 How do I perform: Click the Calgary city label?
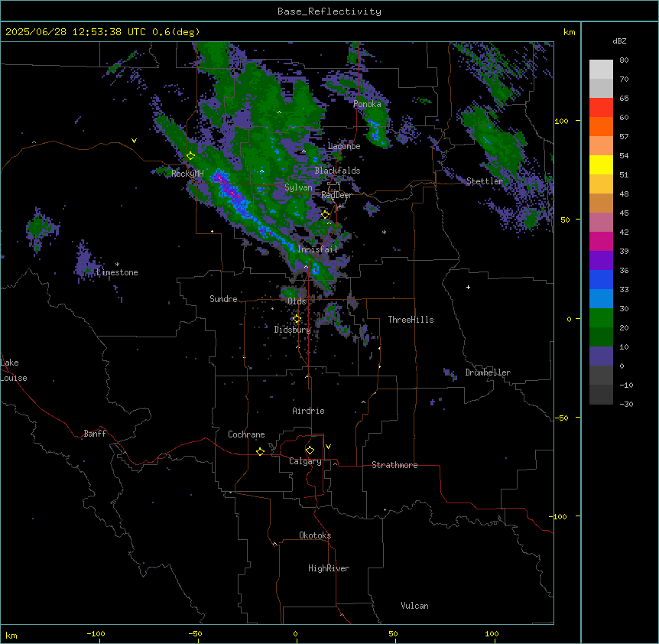pyautogui.click(x=305, y=461)
